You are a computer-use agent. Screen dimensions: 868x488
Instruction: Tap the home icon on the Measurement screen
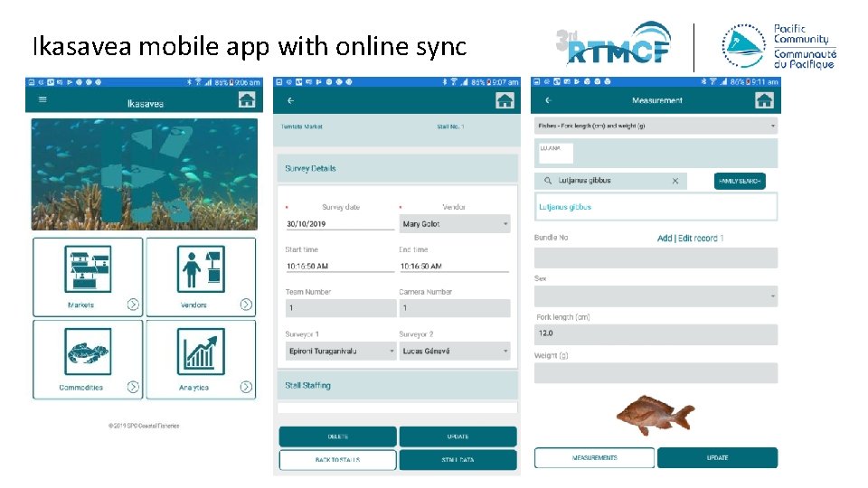[x=764, y=100]
